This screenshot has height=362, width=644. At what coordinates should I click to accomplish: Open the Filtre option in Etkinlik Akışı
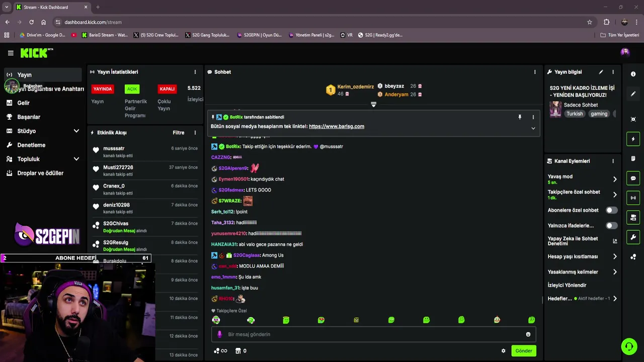[179, 133]
